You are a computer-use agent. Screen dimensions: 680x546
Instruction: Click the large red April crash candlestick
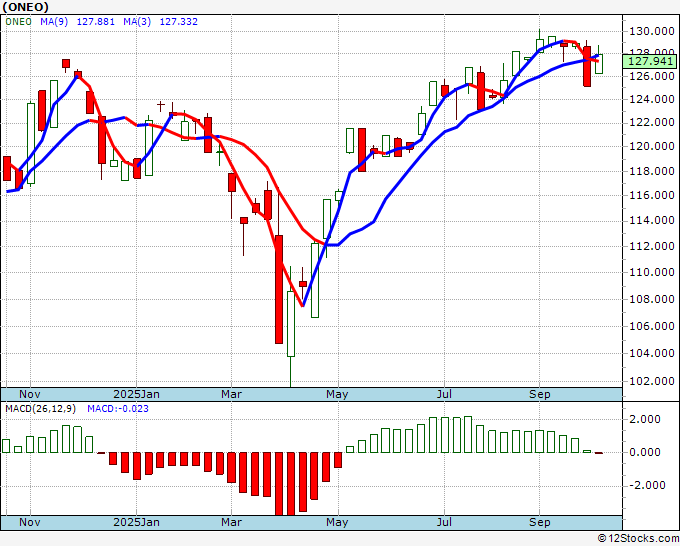coord(279,289)
